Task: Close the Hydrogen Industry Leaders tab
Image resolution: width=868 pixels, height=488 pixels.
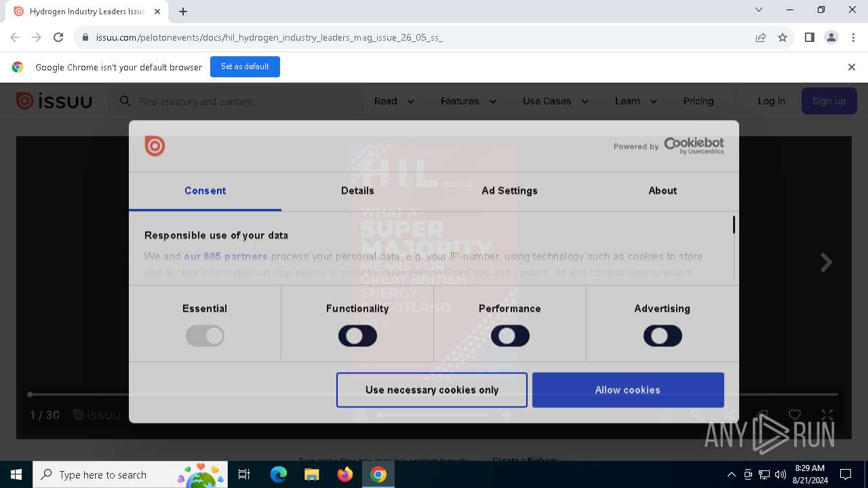Action: tap(157, 12)
